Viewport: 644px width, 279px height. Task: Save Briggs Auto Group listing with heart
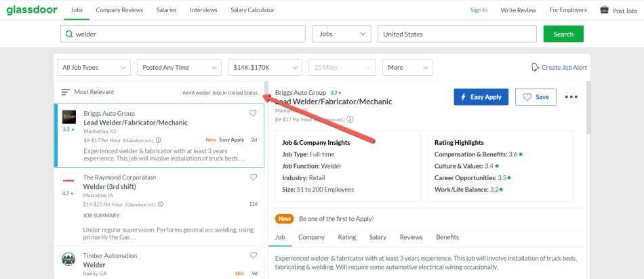pos(253,113)
